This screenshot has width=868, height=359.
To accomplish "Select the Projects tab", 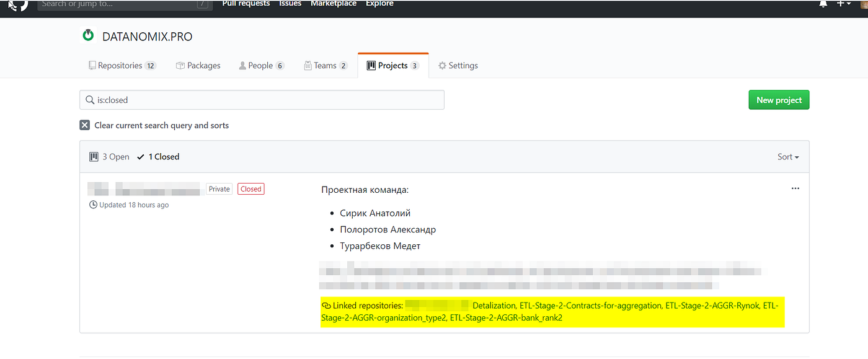I will (x=393, y=66).
